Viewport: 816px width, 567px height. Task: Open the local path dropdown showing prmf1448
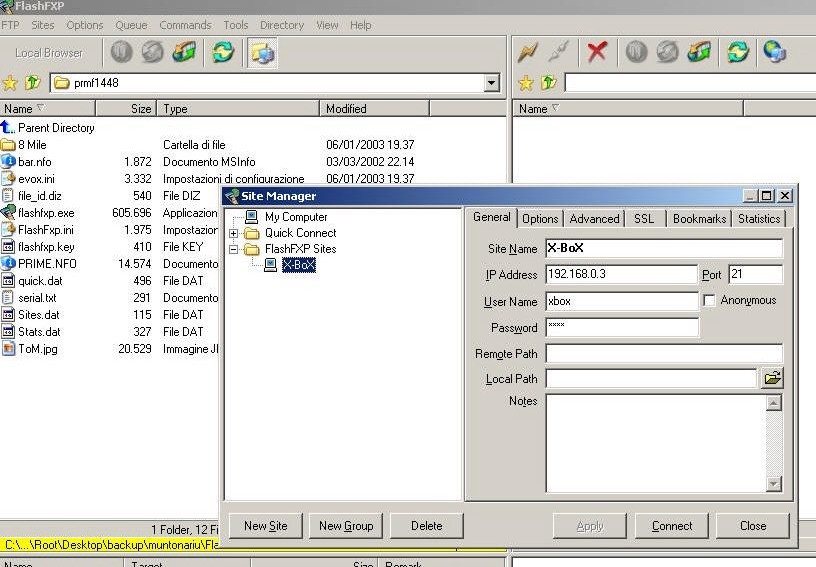pos(491,83)
